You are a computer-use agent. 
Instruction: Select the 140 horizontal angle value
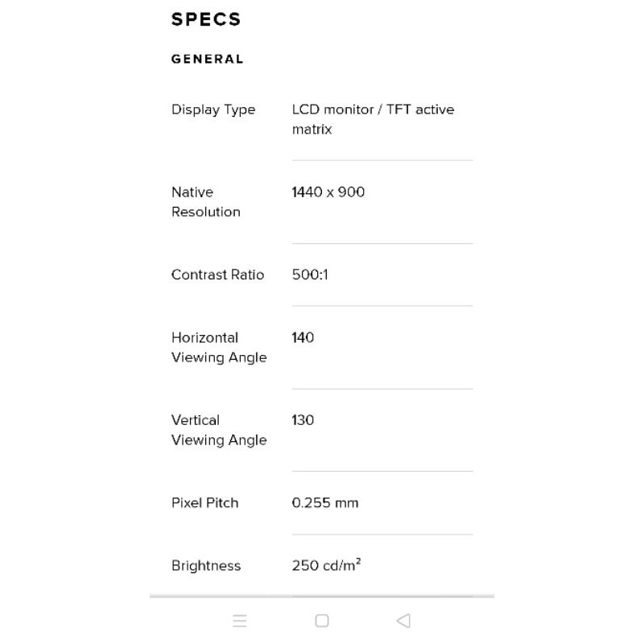click(303, 337)
